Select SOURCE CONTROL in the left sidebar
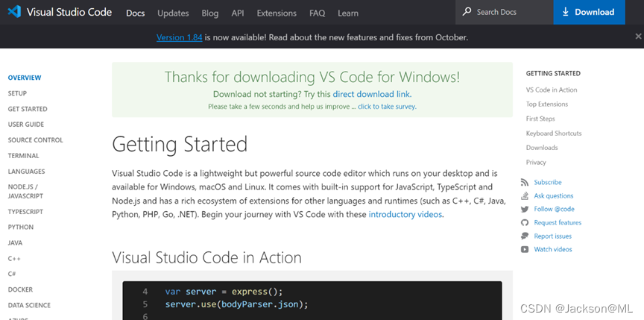This screenshot has height=320, width=644. point(35,140)
